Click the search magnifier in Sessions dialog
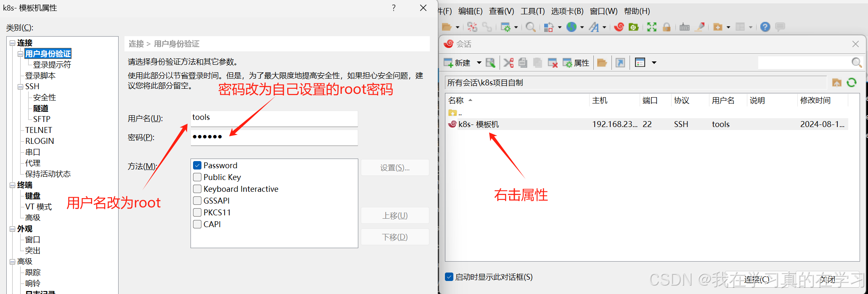 856,63
